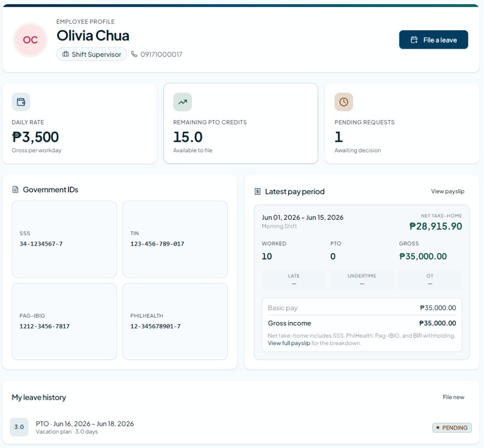Click phone number 09171000017
The height and width of the screenshot is (448, 484).
pos(162,54)
